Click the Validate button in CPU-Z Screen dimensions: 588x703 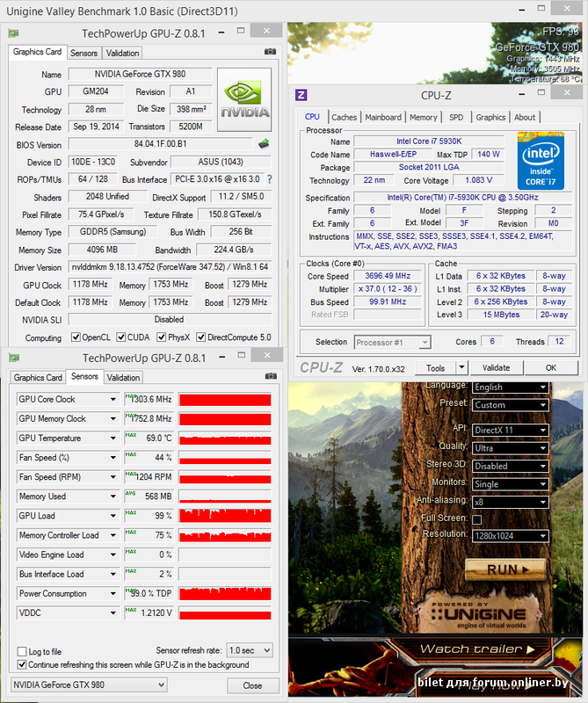coord(496,367)
